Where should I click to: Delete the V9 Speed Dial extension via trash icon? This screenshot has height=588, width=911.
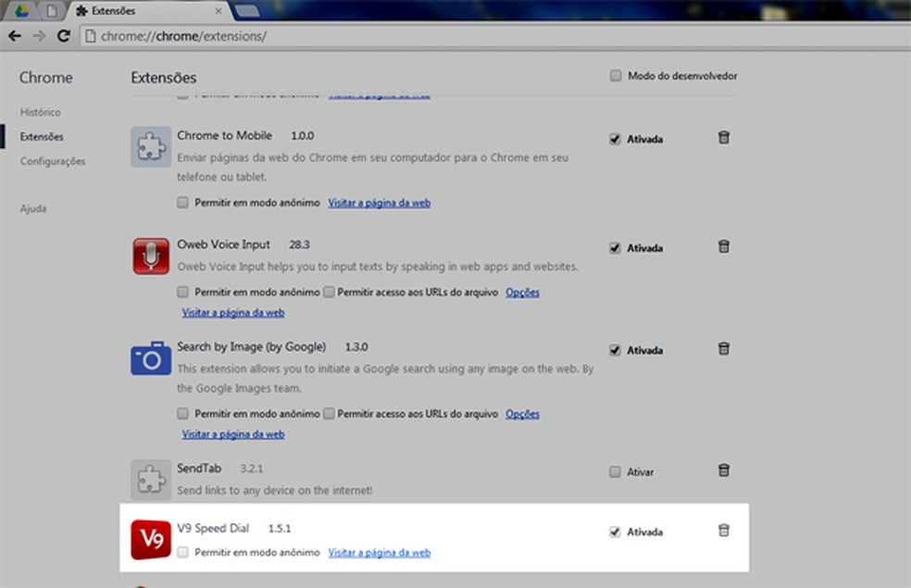pyautogui.click(x=723, y=531)
